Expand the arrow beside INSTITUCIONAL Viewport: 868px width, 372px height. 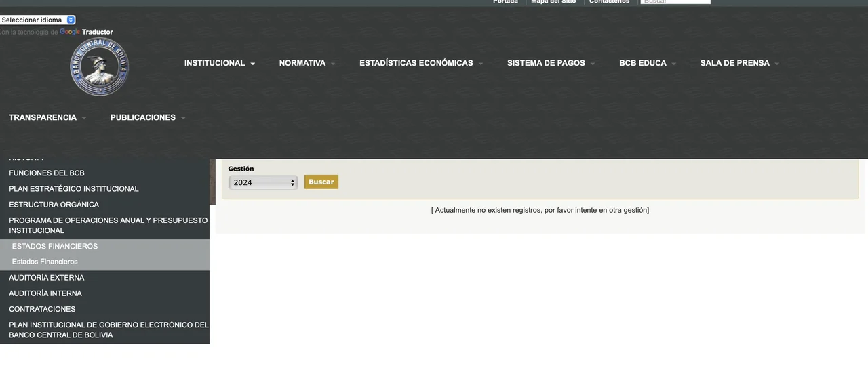tap(253, 64)
